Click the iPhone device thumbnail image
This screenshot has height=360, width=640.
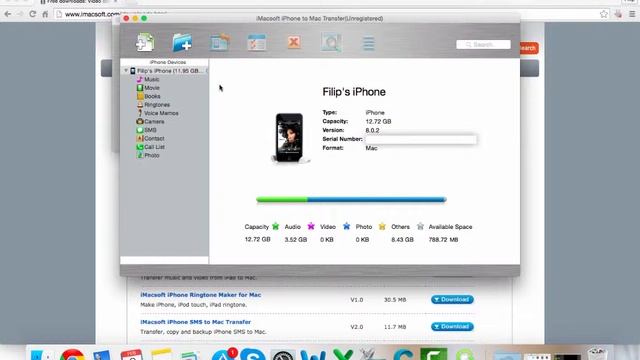pos(290,138)
